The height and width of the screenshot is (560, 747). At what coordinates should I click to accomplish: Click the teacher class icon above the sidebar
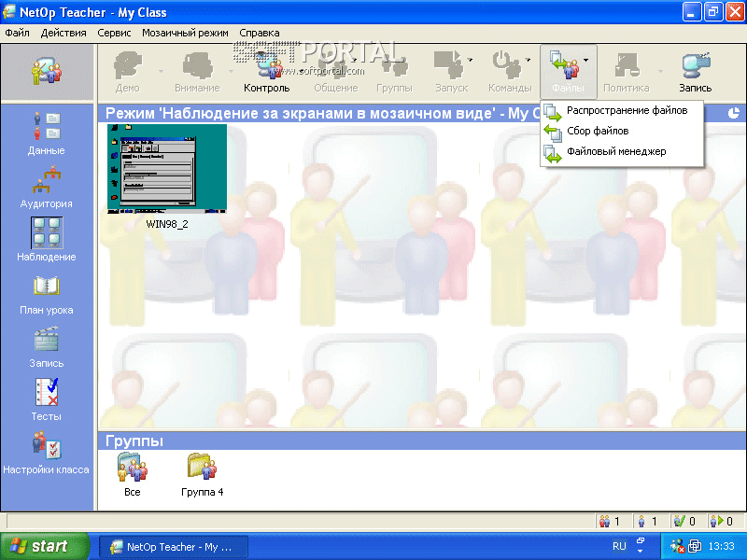pyautogui.click(x=47, y=72)
